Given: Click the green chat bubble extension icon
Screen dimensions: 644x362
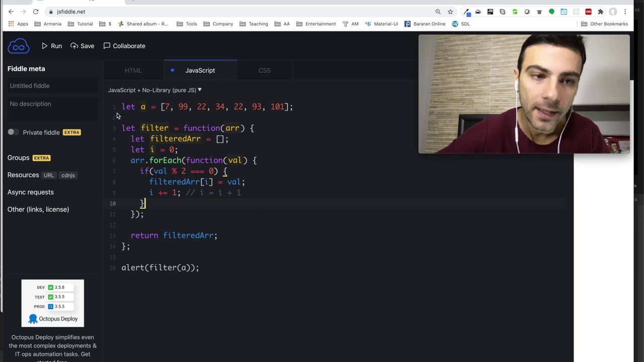Looking at the screenshot, I should tap(551, 12).
